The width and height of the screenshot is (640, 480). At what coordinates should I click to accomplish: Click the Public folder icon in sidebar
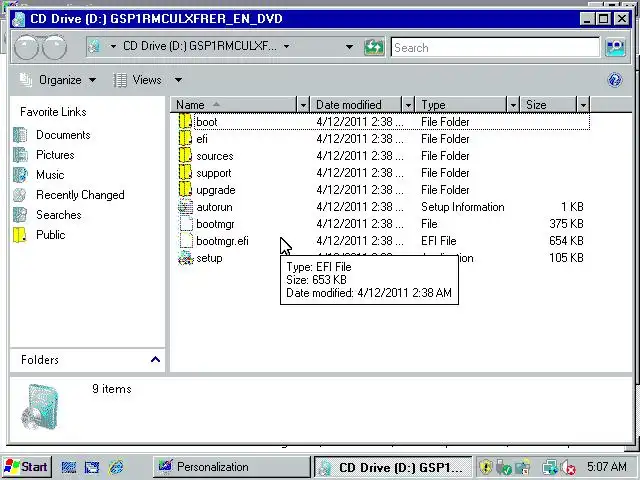pyautogui.click(x=20, y=235)
